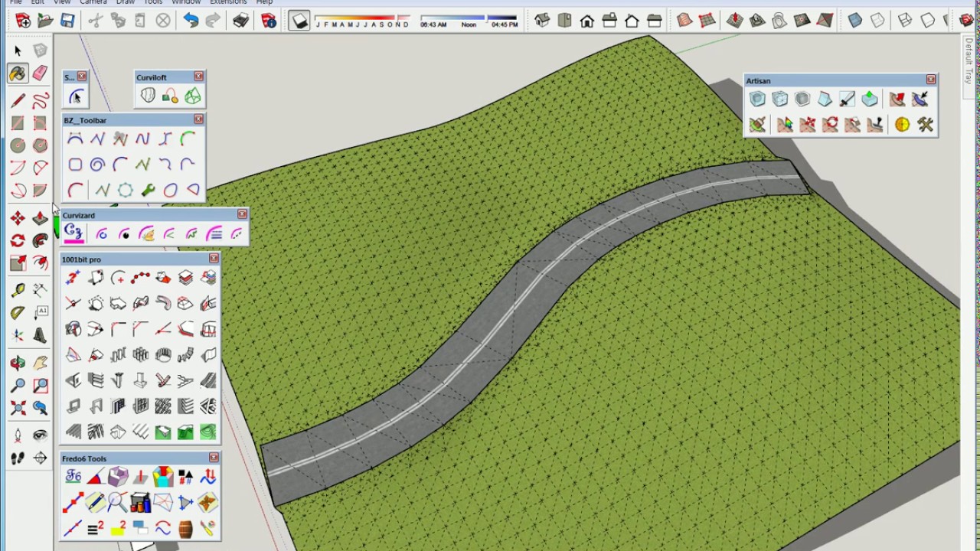980x551 pixels.
Task: Save the model with floppy icon
Action: [67, 21]
